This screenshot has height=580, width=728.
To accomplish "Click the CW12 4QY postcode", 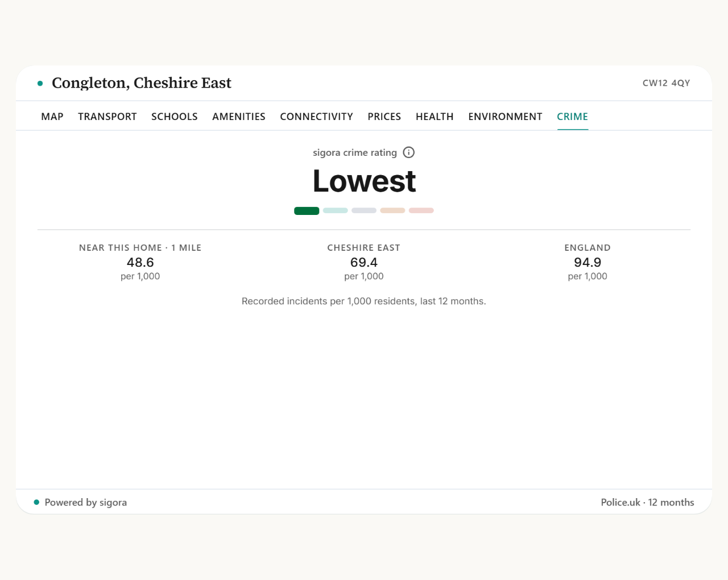I will tap(667, 83).
